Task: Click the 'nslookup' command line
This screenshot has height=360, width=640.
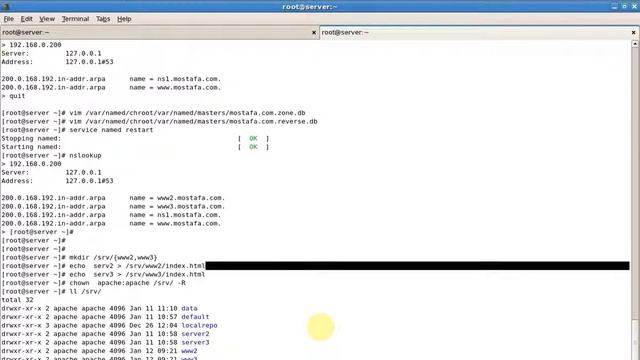Action: 51,156
